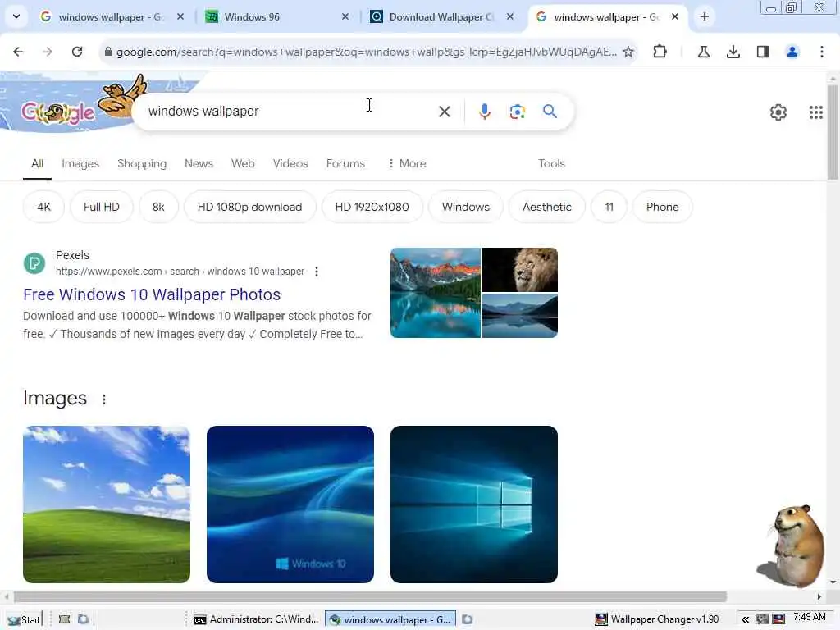Open the Google doodle logo

(x=59, y=112)
